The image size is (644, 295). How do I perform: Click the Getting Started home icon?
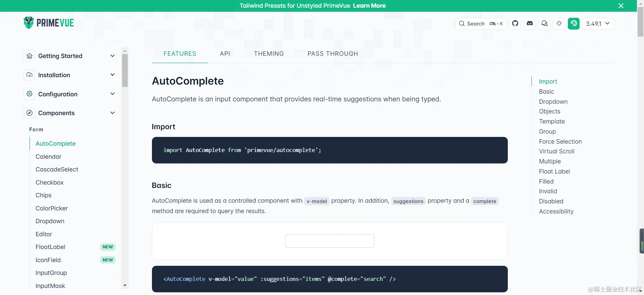[30, 56]
